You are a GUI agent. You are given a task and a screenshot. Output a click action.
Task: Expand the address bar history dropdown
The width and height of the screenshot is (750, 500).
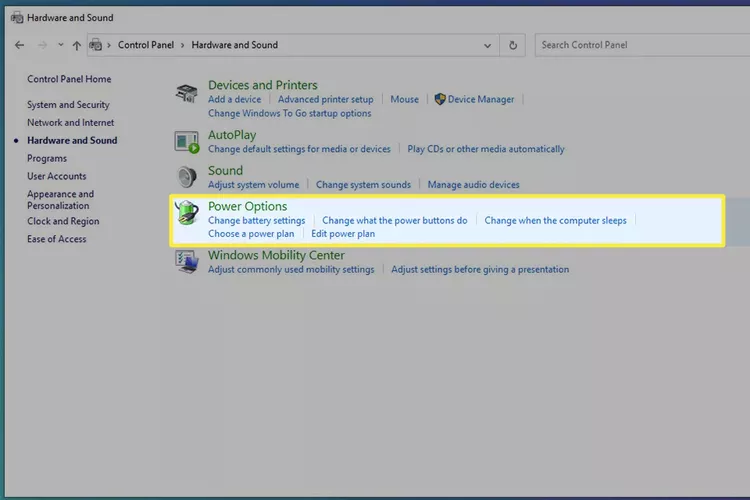pos(487,45)
